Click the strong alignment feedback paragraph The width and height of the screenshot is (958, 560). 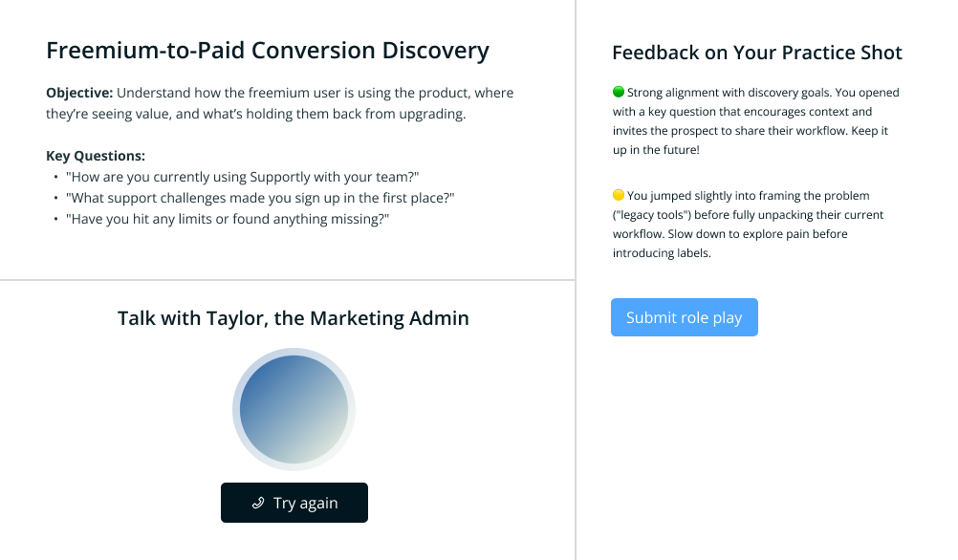tap(756, 121)
